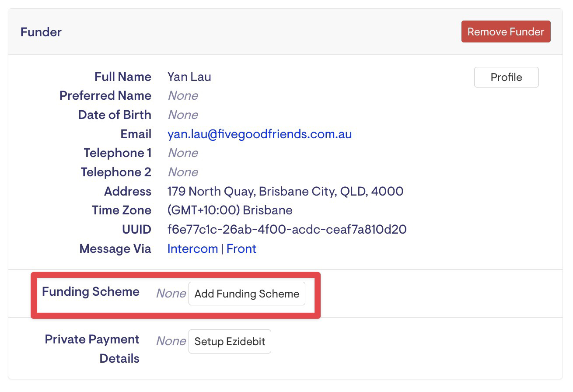Message the funder via Intercom
Viewport: 573px width, 392px height.
coord(192,248)
